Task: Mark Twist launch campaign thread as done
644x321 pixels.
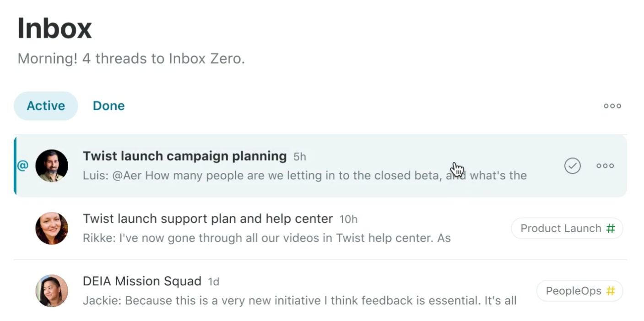Action: click(572, 166)
